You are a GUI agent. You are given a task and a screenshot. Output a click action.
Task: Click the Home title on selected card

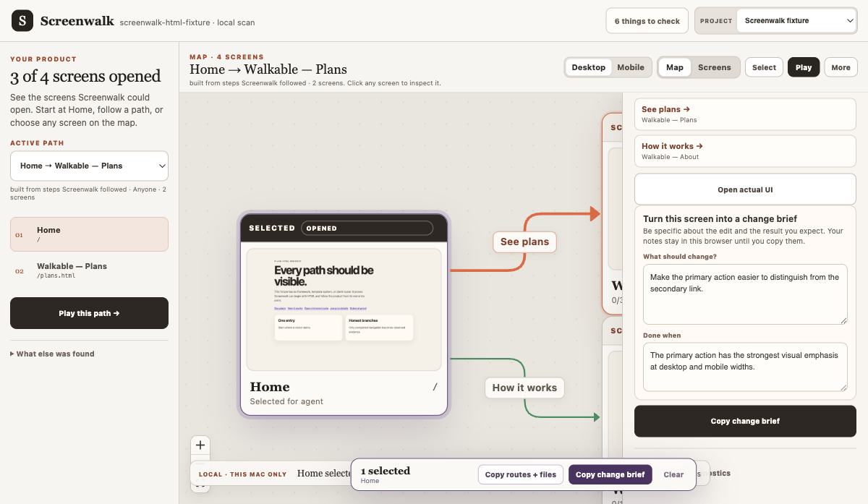(270, 387)
